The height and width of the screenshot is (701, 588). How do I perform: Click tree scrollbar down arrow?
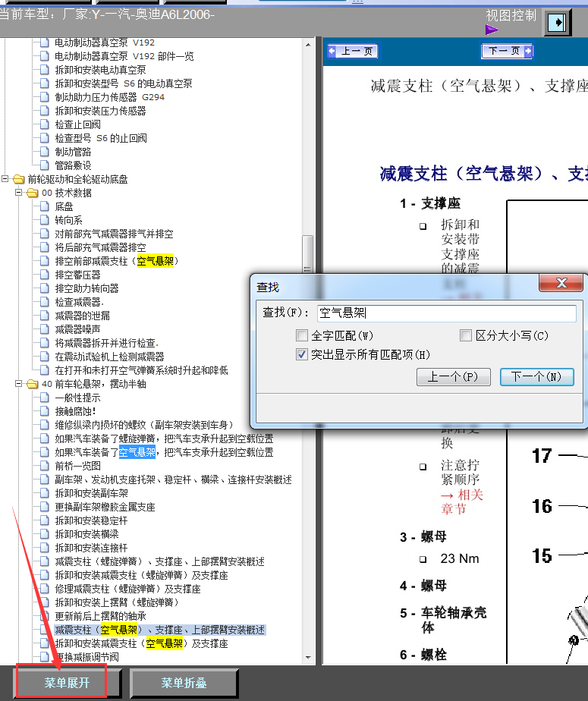point(307,657)
